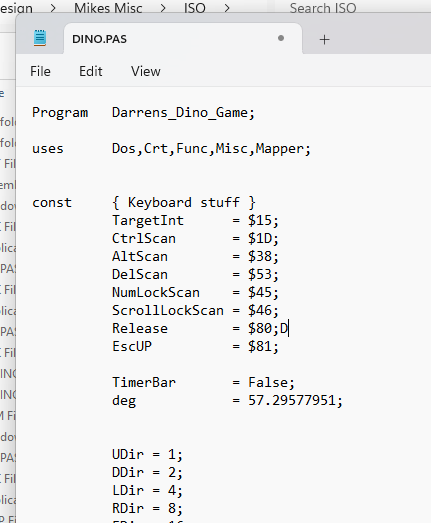Click the DelScan constant name
The height and width of the screenshot is (523, 431).
click(x=140, y=275)
